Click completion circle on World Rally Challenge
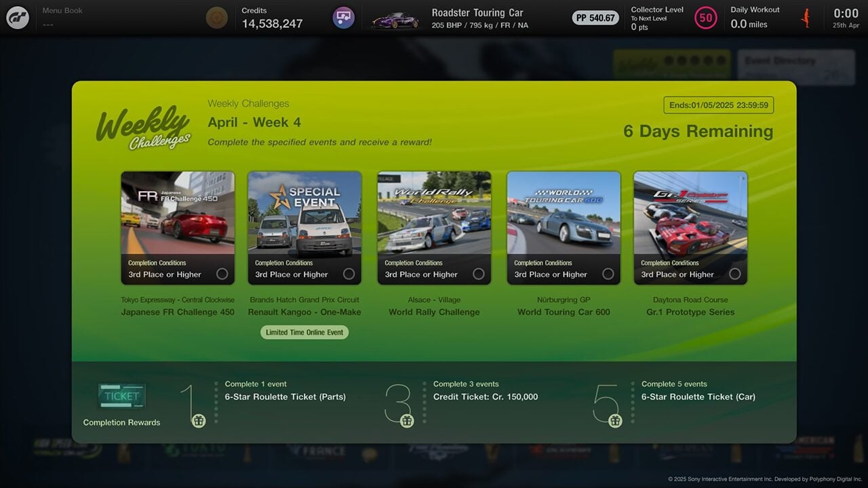The height and width of the screenshot is (488, 868). tap(479, 274)
